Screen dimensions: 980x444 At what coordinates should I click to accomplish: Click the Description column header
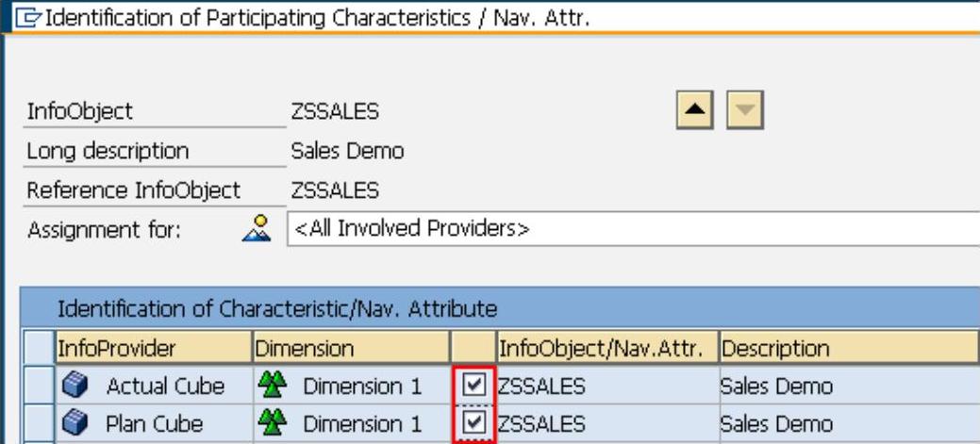[847, 348]
